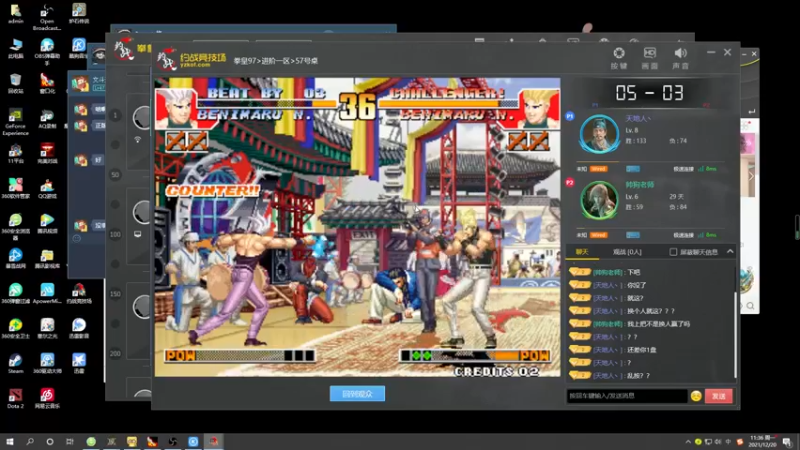Click player 帅狗老师 avatar
Viewport: 800px width, 450px height.
(599, 201)
